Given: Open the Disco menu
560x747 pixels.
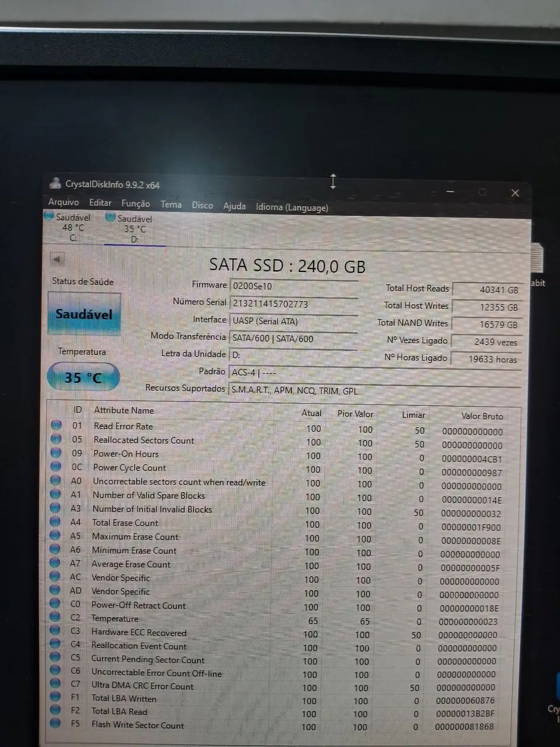Looking at the screenshot, I should tap(202, 205).
